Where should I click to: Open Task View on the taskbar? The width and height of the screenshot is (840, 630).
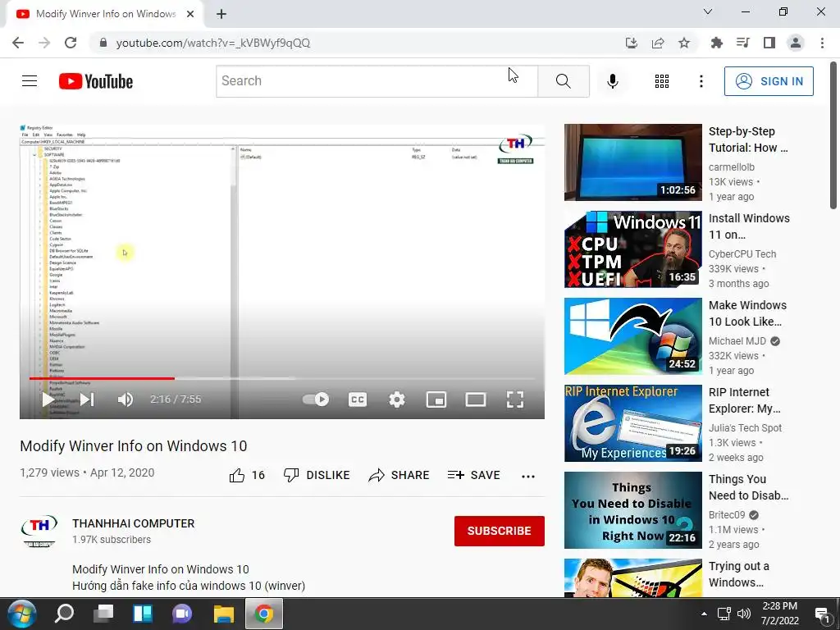(x=103, y=614)
